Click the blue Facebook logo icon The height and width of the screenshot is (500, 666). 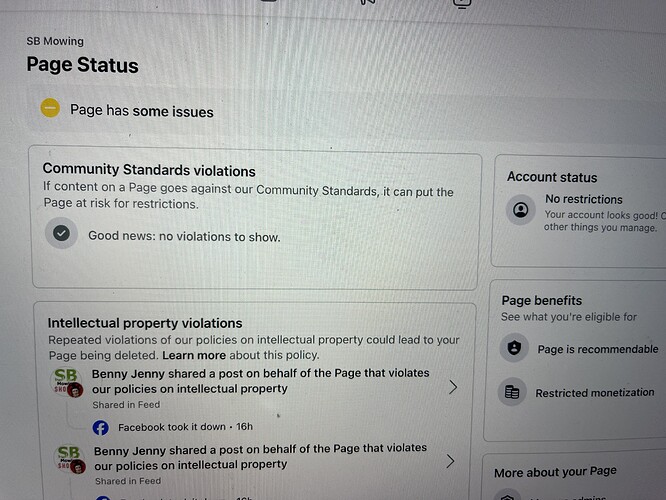pos(101,427)
